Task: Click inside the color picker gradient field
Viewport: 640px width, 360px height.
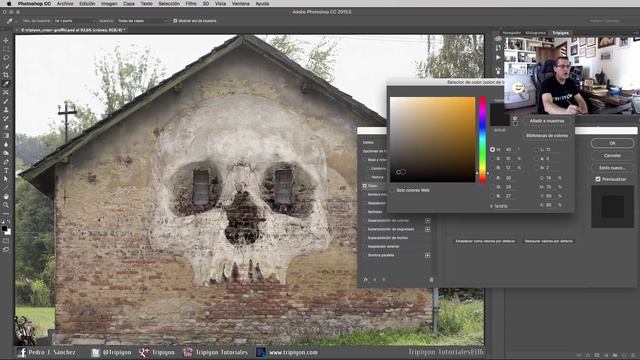Action: (432, 139)
